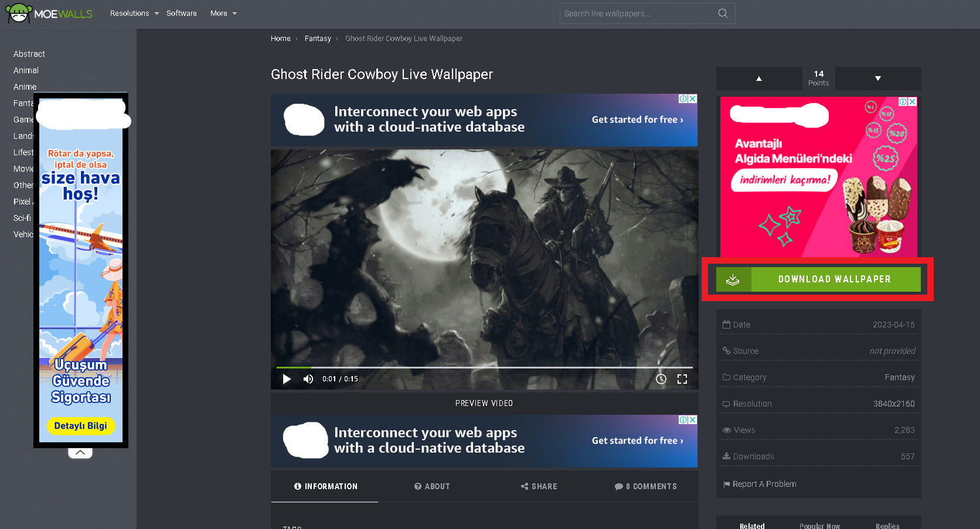
Task: Click the 2023-04-15 date value
Action: (894, 325)
